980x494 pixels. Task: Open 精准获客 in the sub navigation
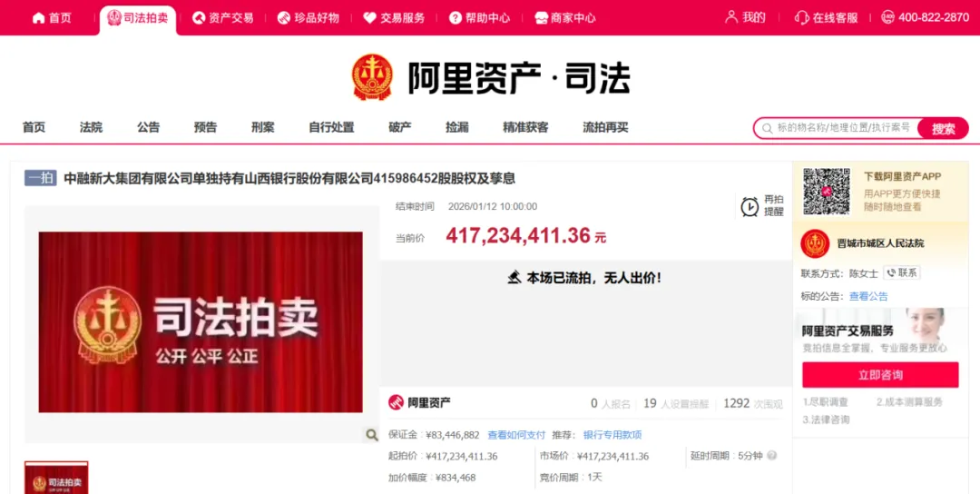526,127
